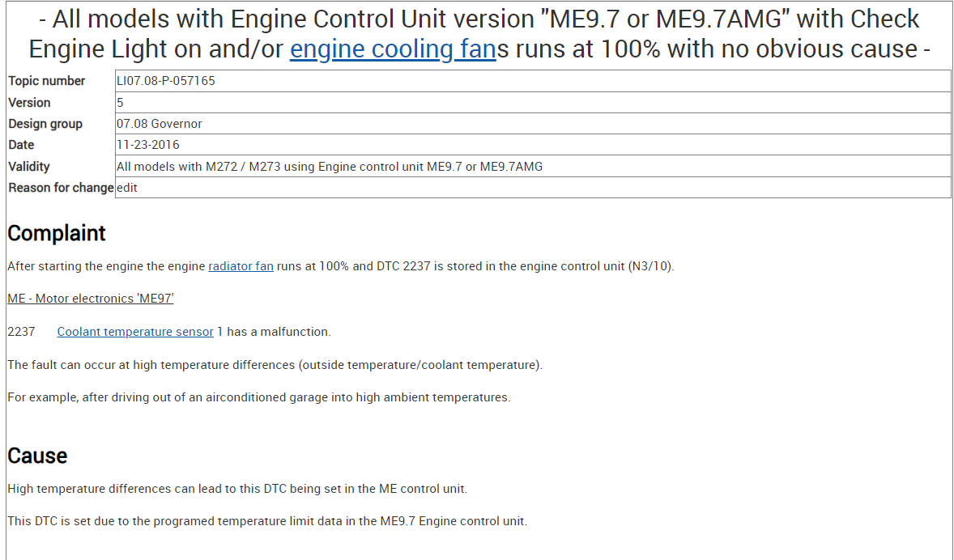Click the paragraph about programed temperature limit data
Screen dimensions: 954x560
267,521
